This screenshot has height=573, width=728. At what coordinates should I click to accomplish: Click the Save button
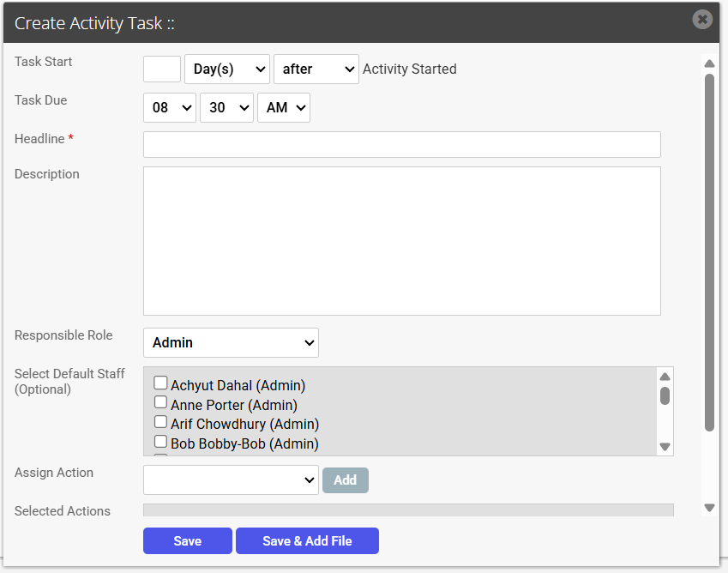click(188, 541)
